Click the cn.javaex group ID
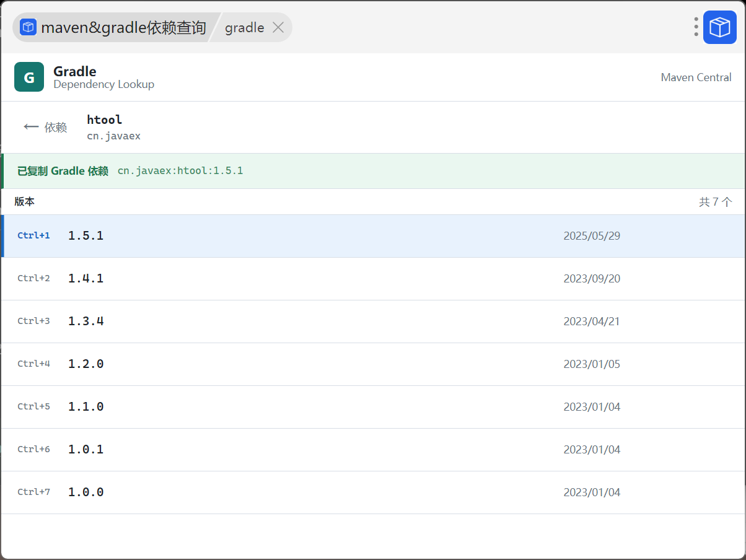746x560 pixels. click(x=114, y=136)
